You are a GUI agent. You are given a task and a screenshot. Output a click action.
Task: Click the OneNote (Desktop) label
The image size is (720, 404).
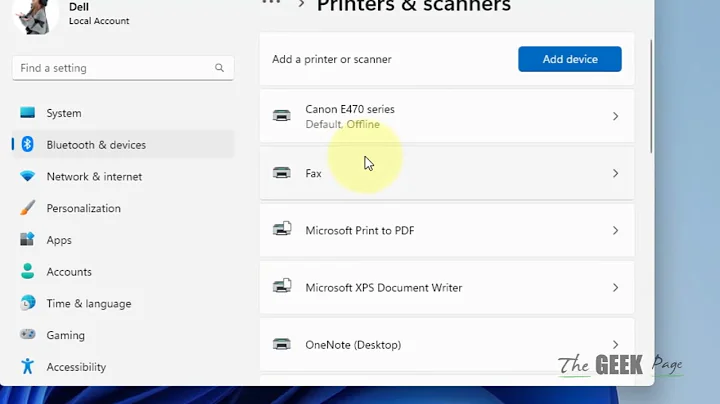353,345
